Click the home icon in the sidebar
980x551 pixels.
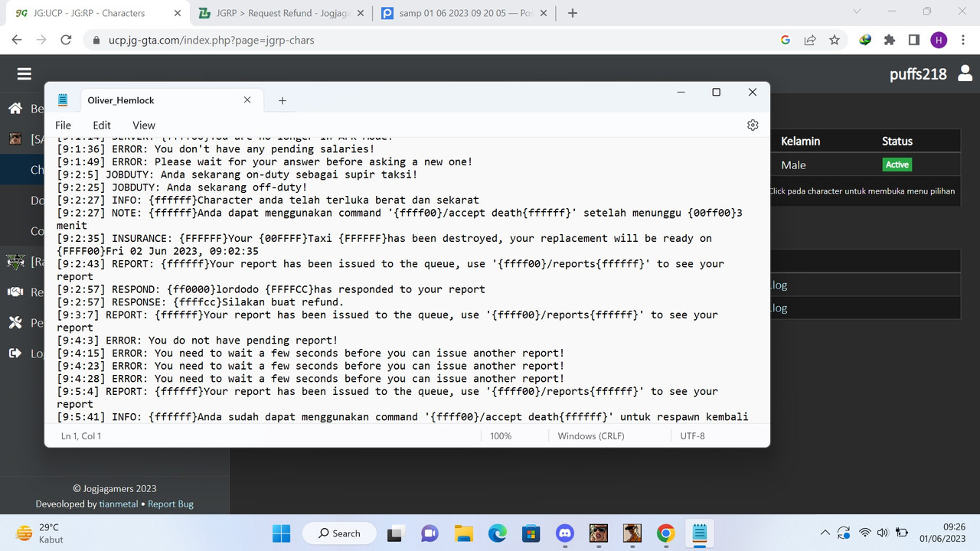tap(15, 109)
